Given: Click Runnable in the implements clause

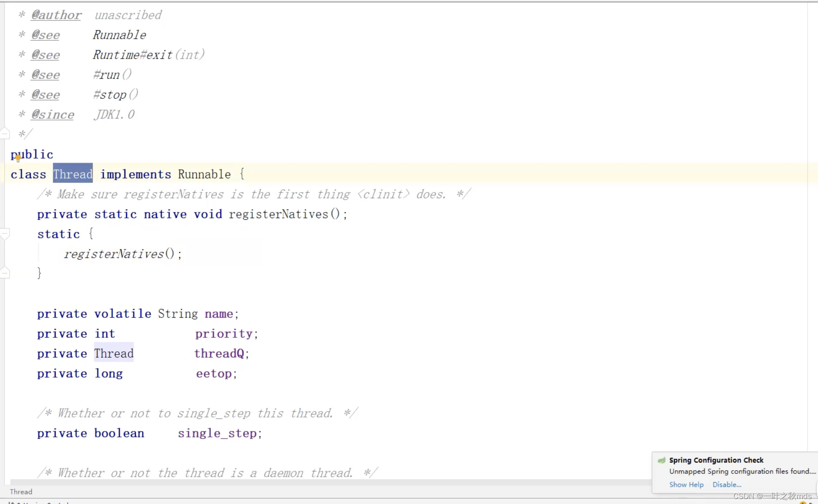Looking at the screenshot, I should tap(204, 174).
